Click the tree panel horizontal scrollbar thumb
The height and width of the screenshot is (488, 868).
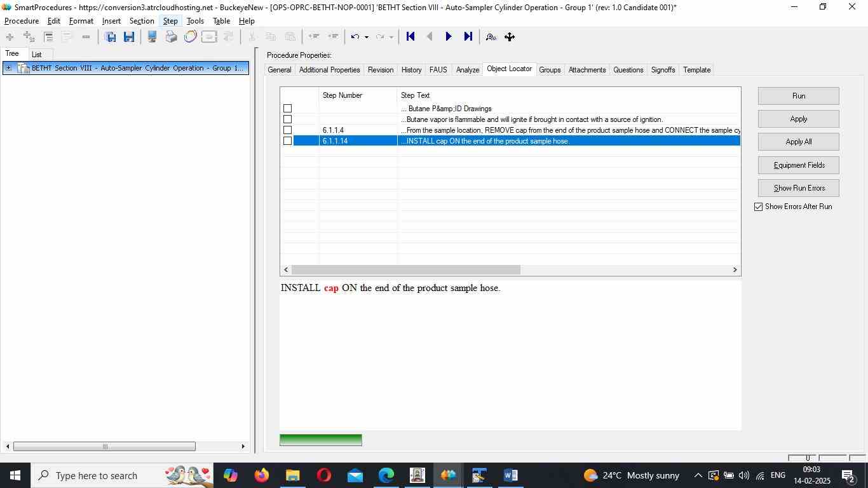(105, 447)
